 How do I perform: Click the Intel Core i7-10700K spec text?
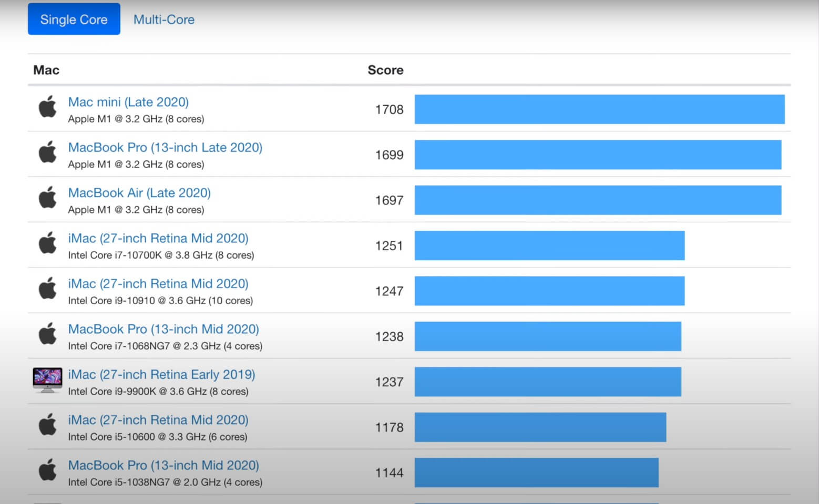pyautogui.click(x=161, y=255)
